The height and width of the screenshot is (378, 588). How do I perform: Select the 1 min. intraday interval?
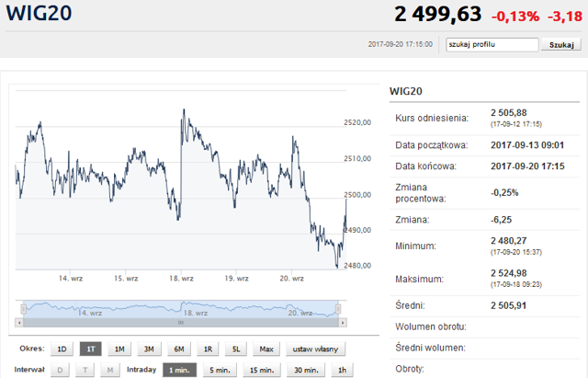pos(180,370)
